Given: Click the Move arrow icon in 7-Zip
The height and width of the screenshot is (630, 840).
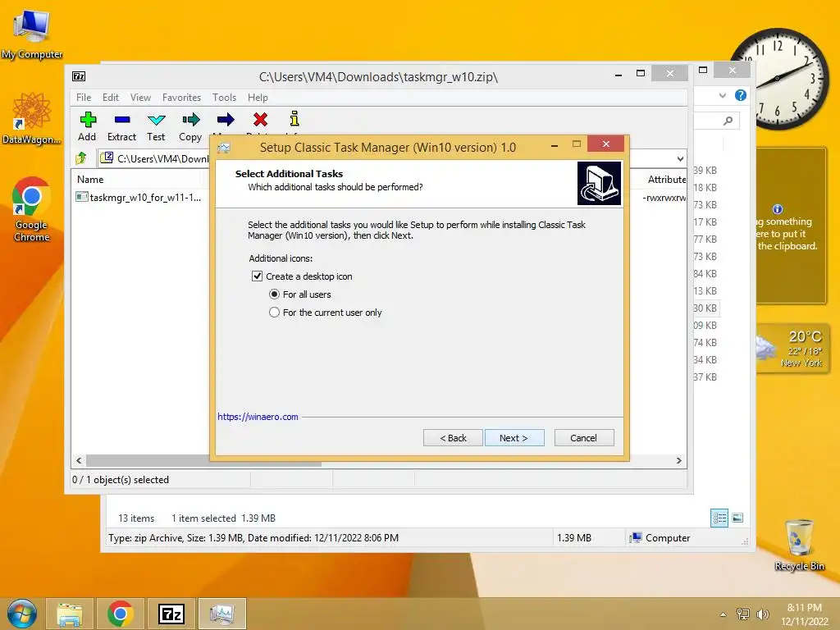Looking at the screenshot, I should pyautogui.click(x=226, y=120).
